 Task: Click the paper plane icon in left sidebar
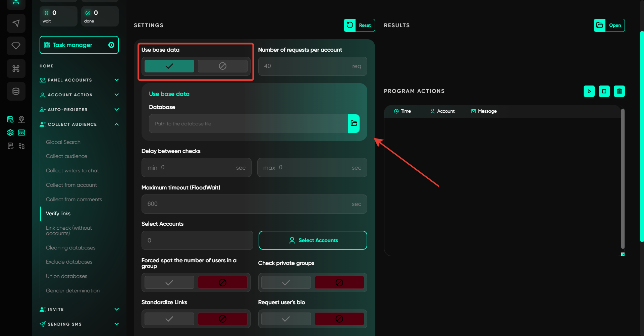point(16,23)
